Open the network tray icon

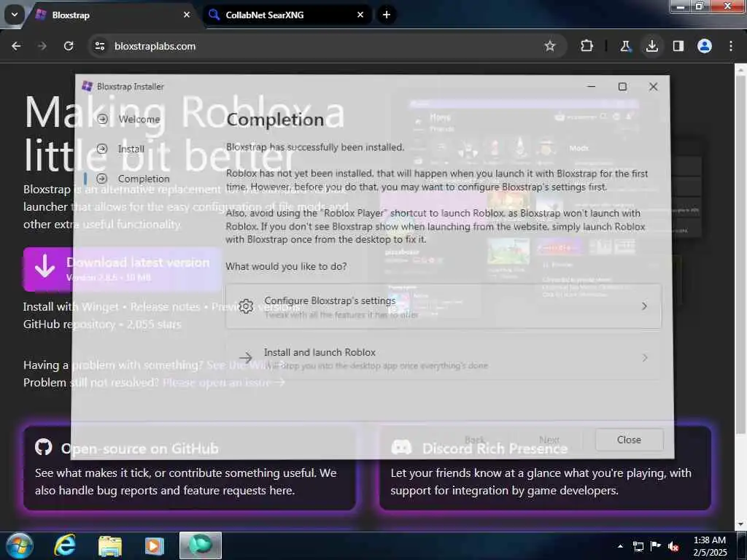pyautogui.click(x=638, y=546)
